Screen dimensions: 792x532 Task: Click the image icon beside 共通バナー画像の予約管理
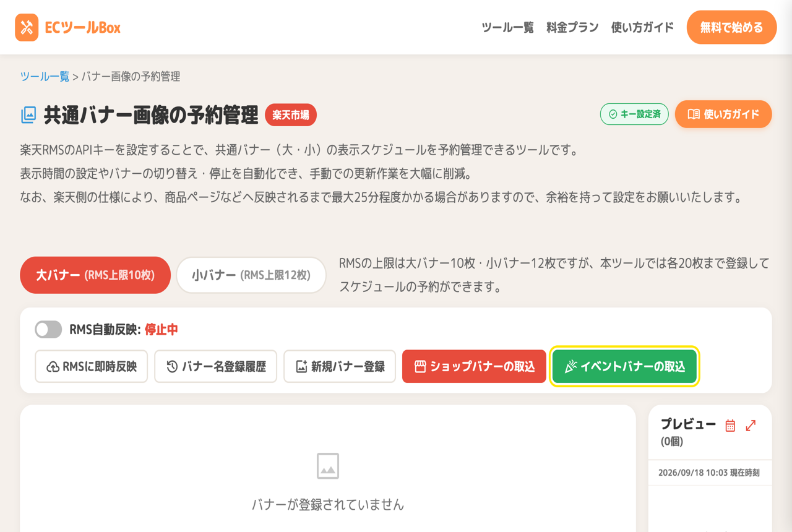tap(28, 114)
